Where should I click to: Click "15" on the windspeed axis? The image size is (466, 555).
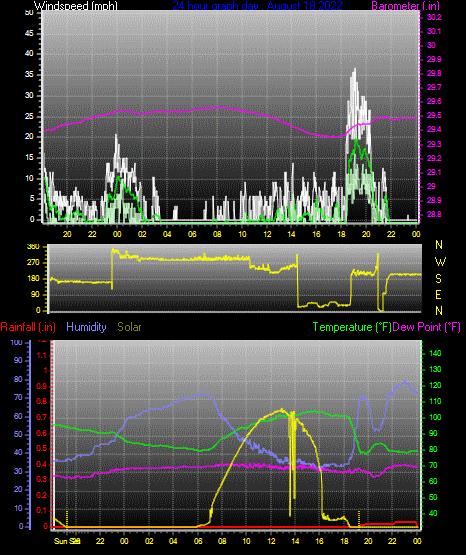(29, 158)
